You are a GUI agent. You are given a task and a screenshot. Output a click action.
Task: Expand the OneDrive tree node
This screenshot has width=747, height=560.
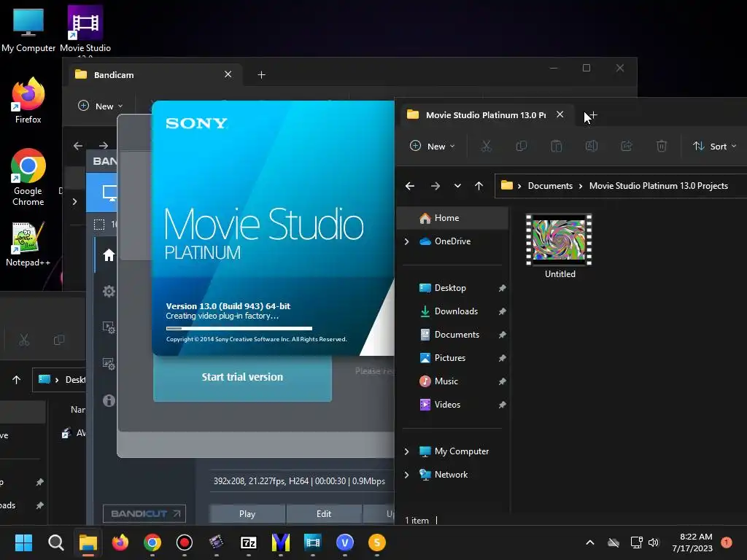pyautogui.click(x=406, y=241)
